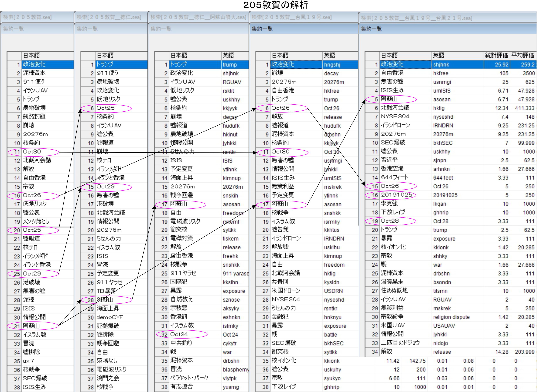The height and width of the screenshot is (392, 537).
Task: Click circled Oct24 row in third list
Action: [179, 334]
